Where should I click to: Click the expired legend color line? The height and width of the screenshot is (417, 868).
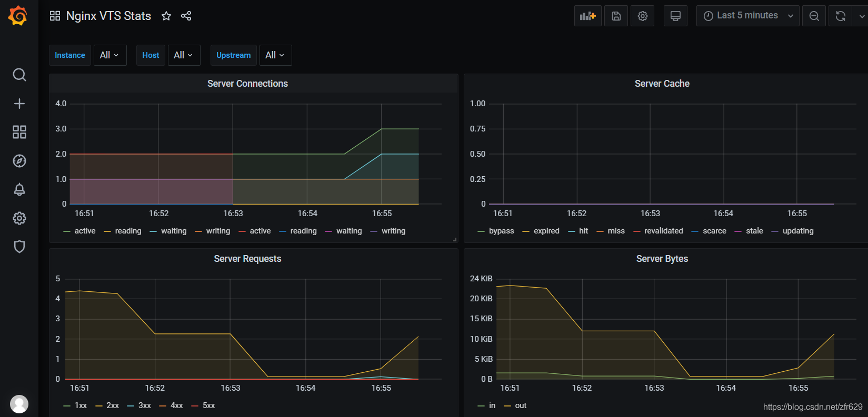[526, 231]
